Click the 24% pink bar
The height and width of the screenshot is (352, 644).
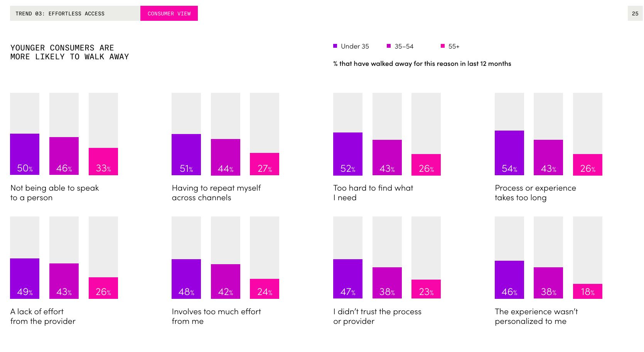(265, 289)
